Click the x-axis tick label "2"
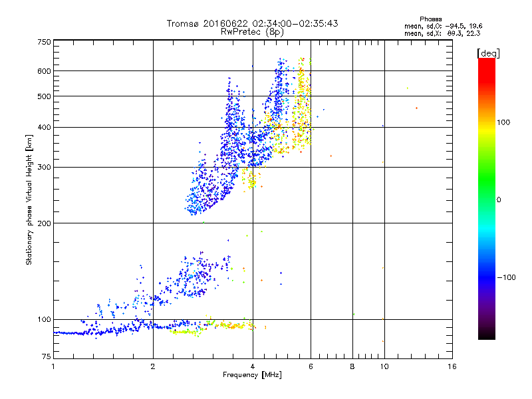 (x=153, y=366)
